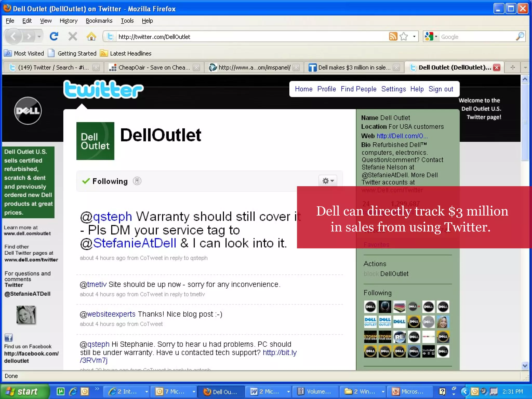This screenshot has height=399, width=532.
Task: Expand the 7 Mic taskbar group dropdown
Action: tap(194, 391)
